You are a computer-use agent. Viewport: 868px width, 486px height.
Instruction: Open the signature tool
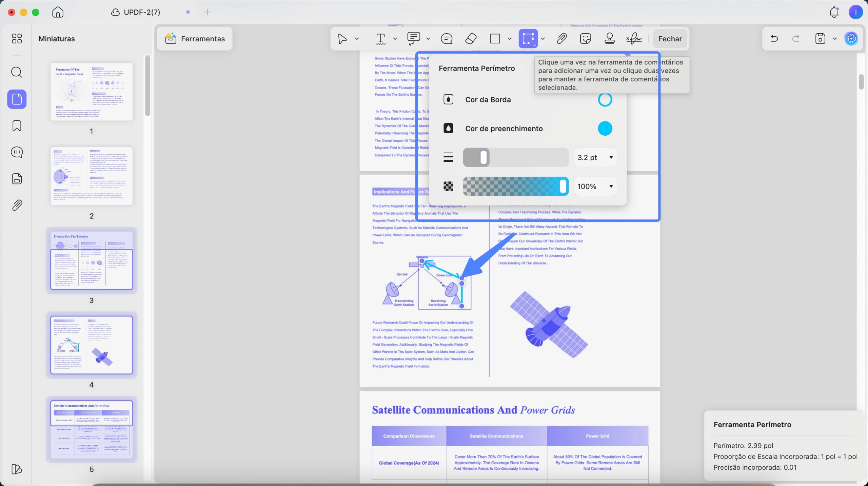pos(634,39)
